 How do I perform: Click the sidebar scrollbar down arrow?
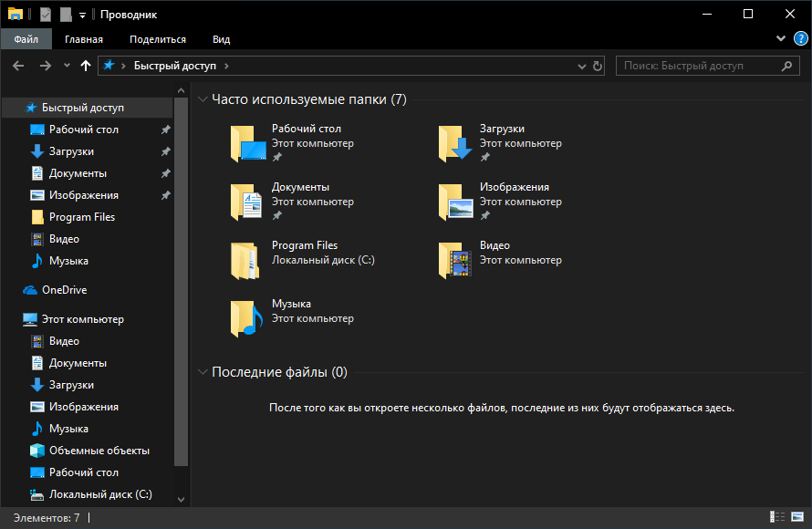tap(181, 500)
